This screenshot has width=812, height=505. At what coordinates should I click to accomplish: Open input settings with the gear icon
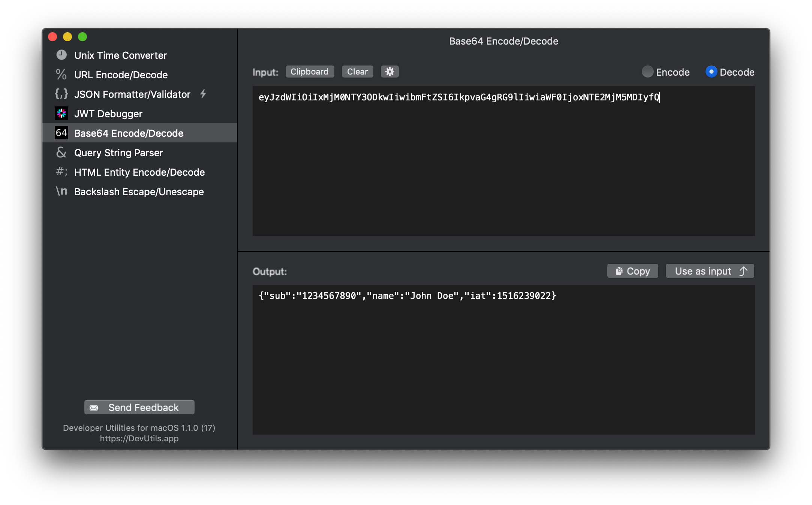(x=390, y=72)
